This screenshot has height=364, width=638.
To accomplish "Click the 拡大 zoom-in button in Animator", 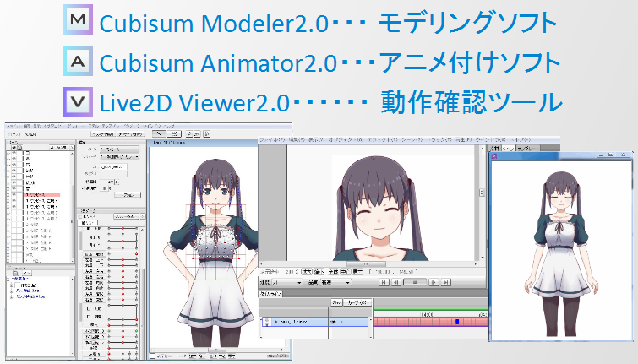I will click(x=307, y=272).
